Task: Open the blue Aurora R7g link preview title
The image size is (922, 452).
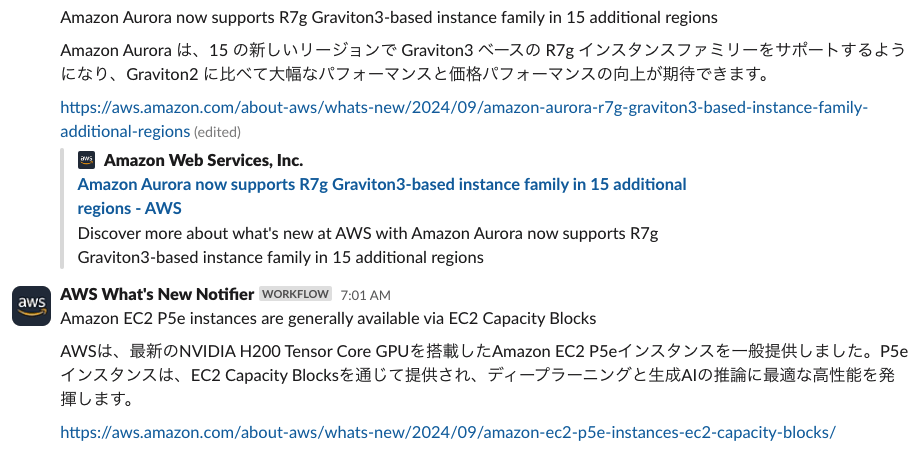Action: [x=381, y=184]
